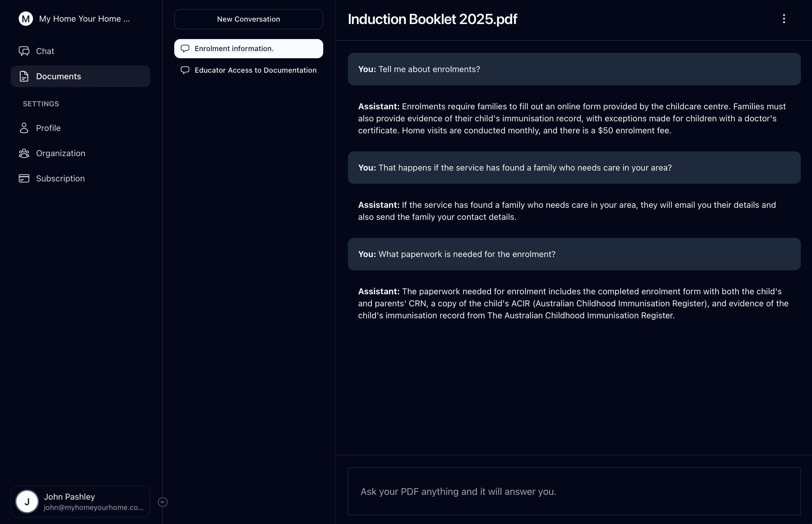812x524 pixels.
Task: Open the Organization settings page
Action: pos(61,153)
